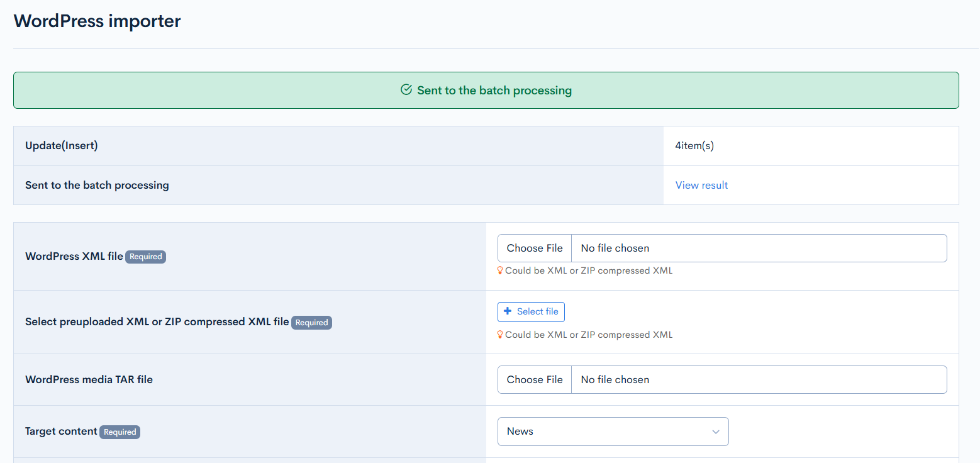Click the Update(Insert) row label
Screen dimensions: 980x463
(62, 146)
